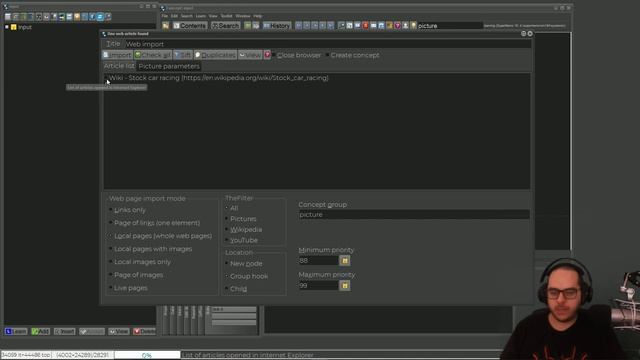Click the yellow icon beside Minimum priority
The image size is (640, 360).
[x=344, y=260]
